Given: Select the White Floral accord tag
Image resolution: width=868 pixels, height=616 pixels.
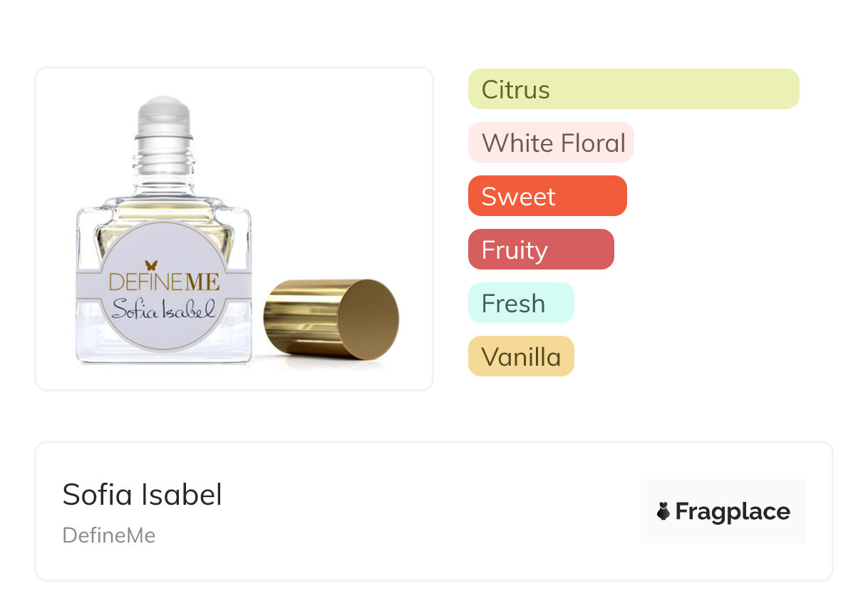Looking at the screenshot, I should coord(550,143).
